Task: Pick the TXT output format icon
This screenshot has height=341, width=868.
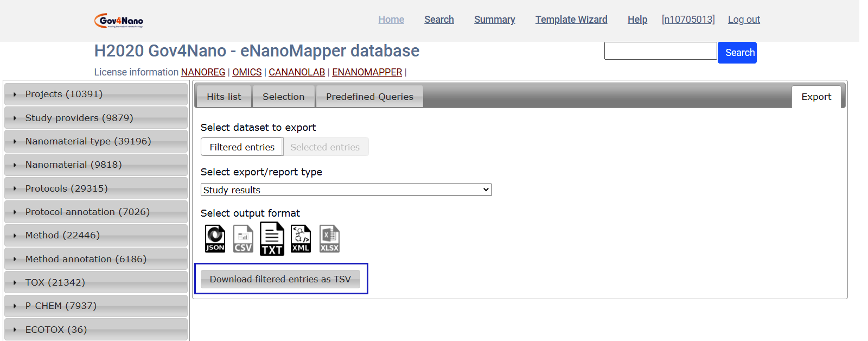Action: 272,239
